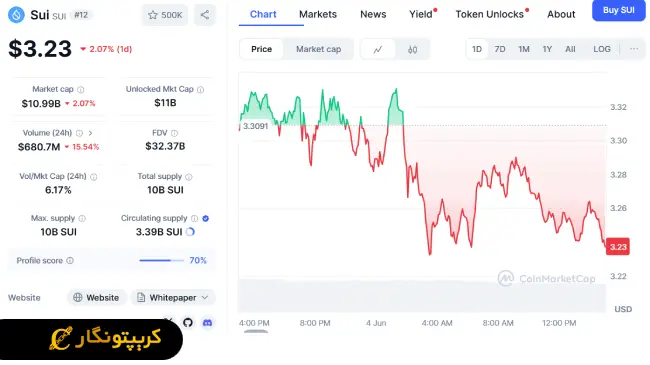Screen dimensions: 650x365
Task: Expand Volume (24h) chevron arrow
Action: [90, 133]
